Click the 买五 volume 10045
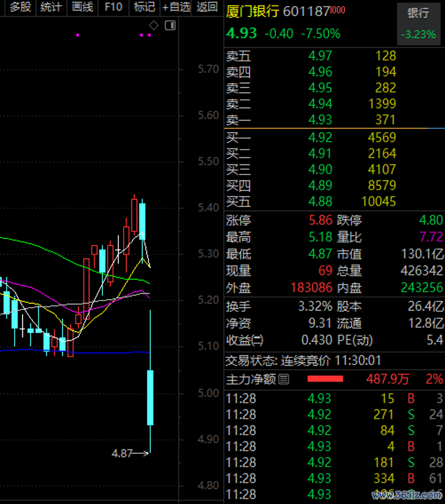 pyautogui.click(x=379, y=202)
